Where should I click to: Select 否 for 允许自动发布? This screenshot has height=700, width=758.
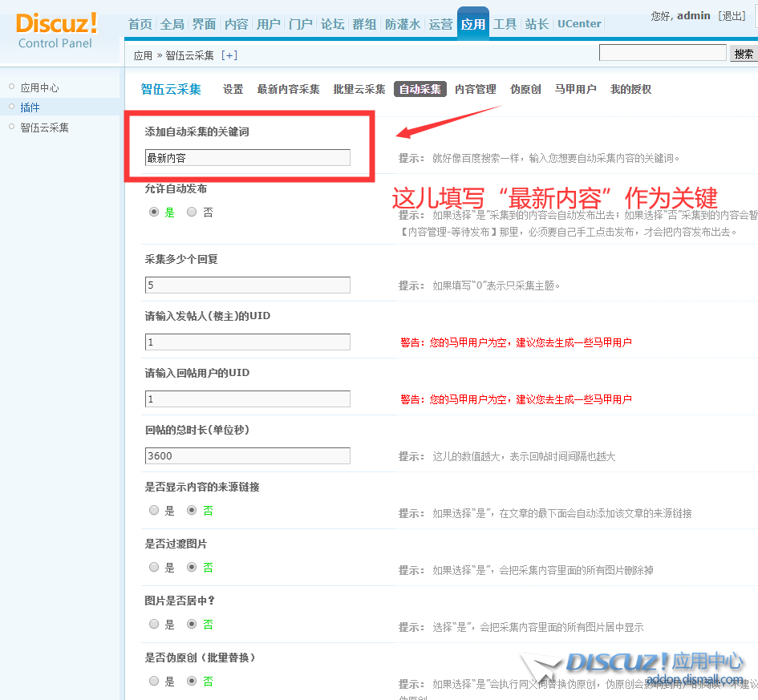point(192,212)
